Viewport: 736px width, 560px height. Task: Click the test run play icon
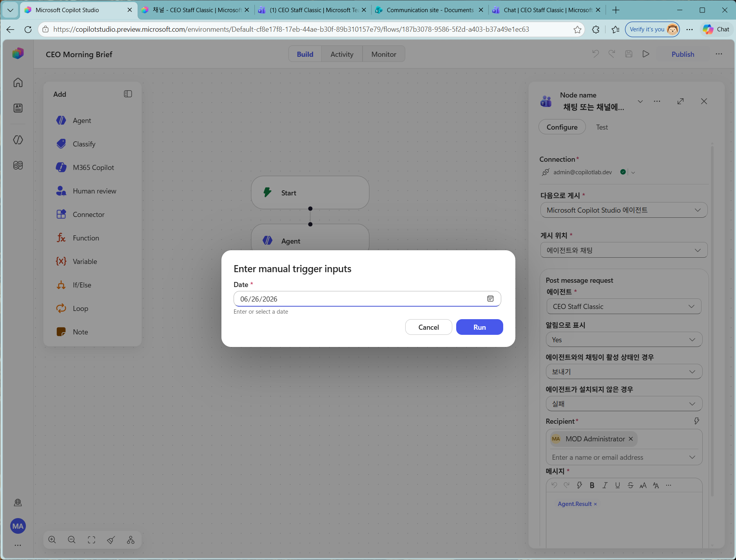click(646, 54)
